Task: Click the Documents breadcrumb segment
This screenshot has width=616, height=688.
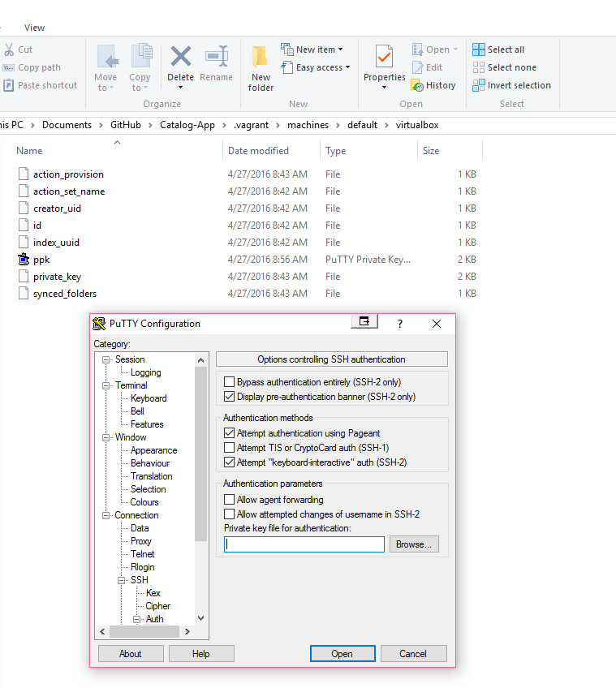Action: pos(67,125)
